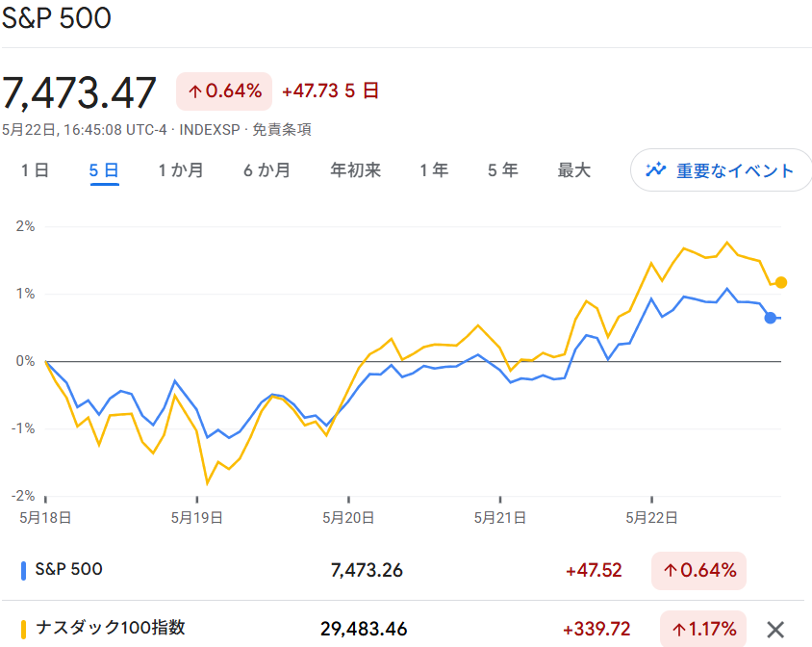Click the blue S&P 500 color swatch

23,570
